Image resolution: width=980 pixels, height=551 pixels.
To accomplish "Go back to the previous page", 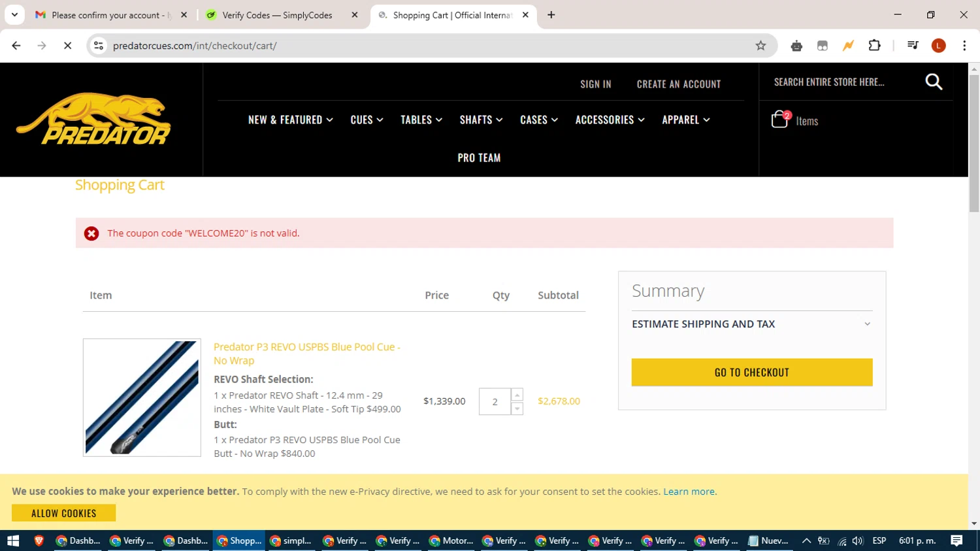I will [16, 46].
